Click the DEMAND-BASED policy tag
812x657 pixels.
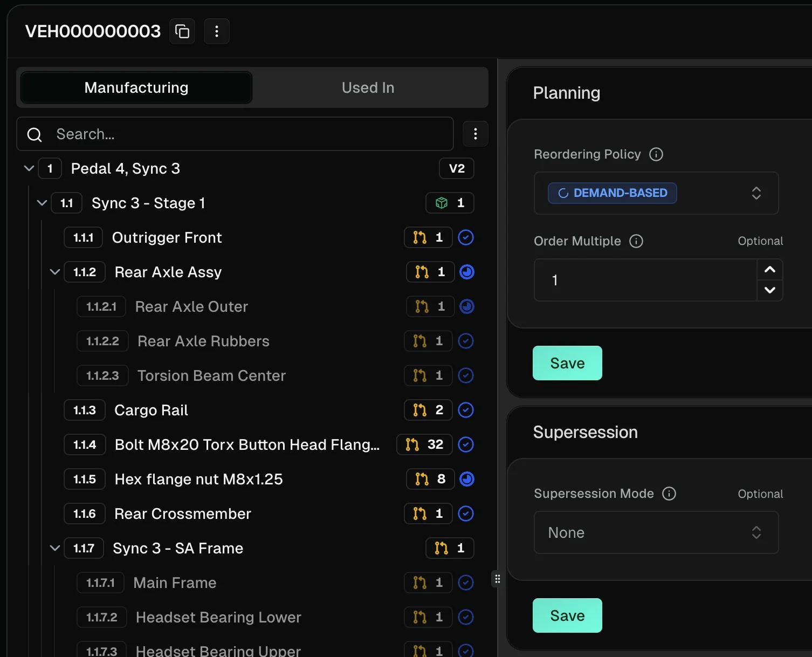612,193
